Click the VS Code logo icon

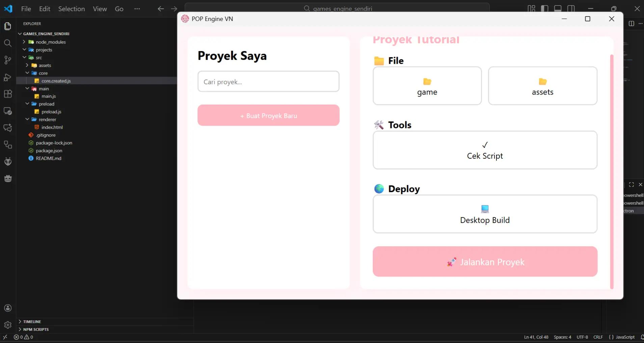point(8,9)
